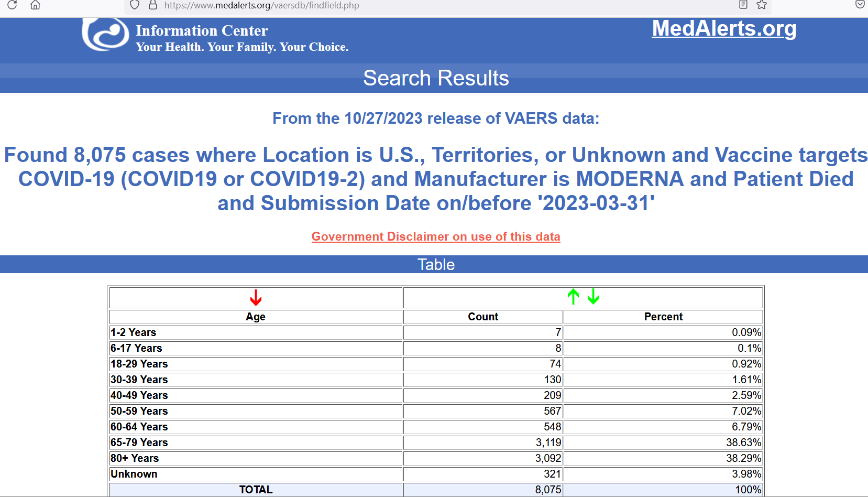Click the 0.92% percent cell
The height and width of the screenshot is (497, 868).
click(663, 364)
